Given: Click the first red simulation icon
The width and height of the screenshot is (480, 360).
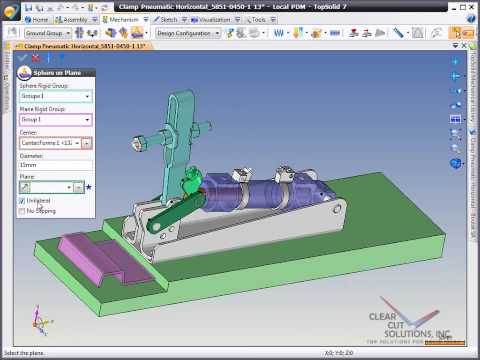Looking at the screenshot, I should (354, 33).
